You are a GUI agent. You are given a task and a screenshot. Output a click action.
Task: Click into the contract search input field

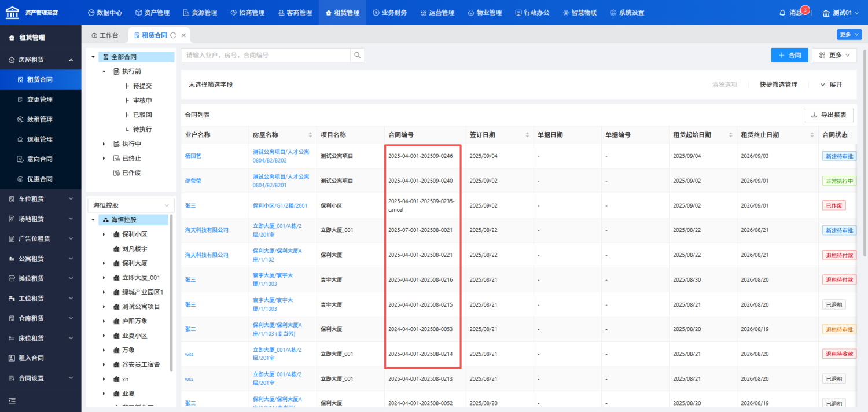click(x=266, y=56)
